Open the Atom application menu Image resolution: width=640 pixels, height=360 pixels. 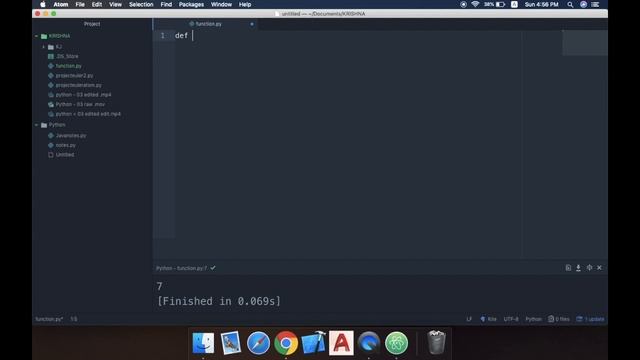pos(61,4)
